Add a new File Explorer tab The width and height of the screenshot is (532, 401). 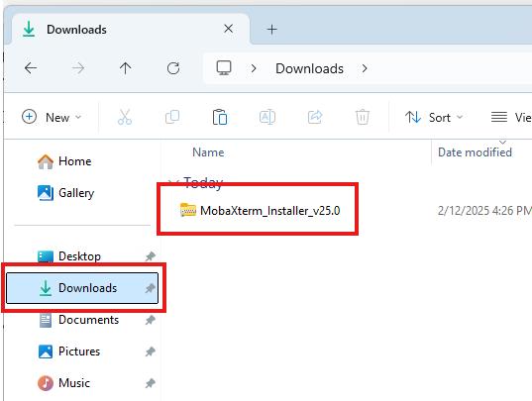tap(271, 30)
